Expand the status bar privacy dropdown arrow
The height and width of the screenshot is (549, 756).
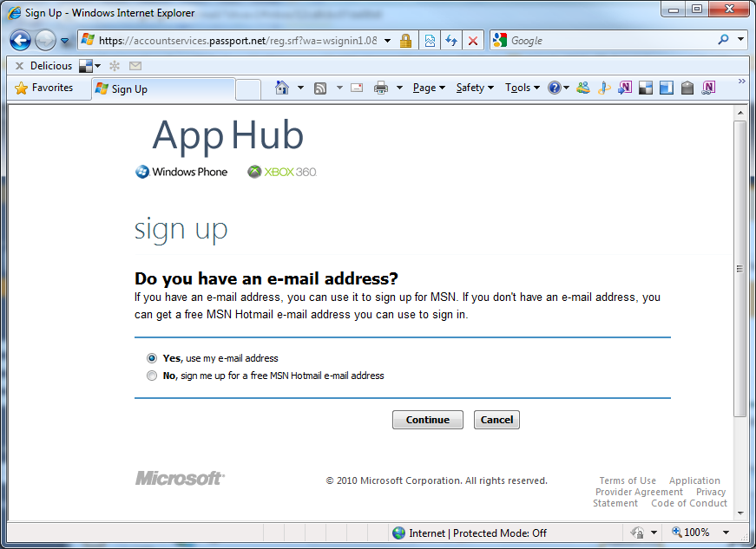point(654,533)
